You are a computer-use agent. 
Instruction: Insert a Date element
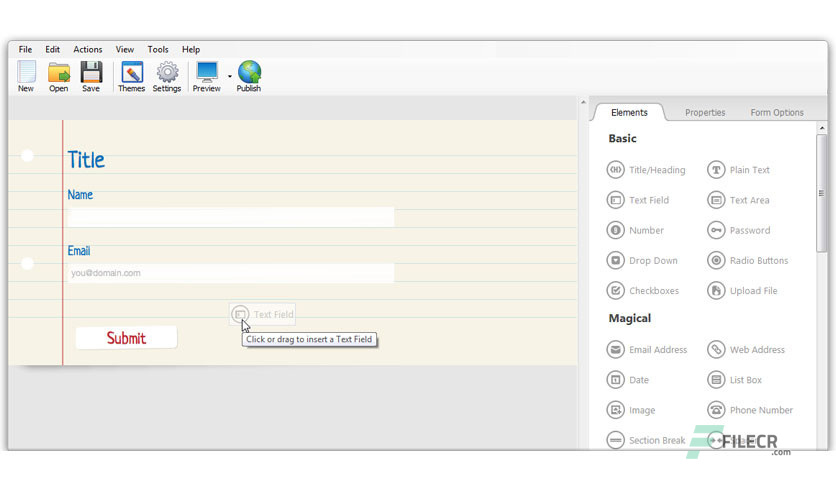coord(628,380)
